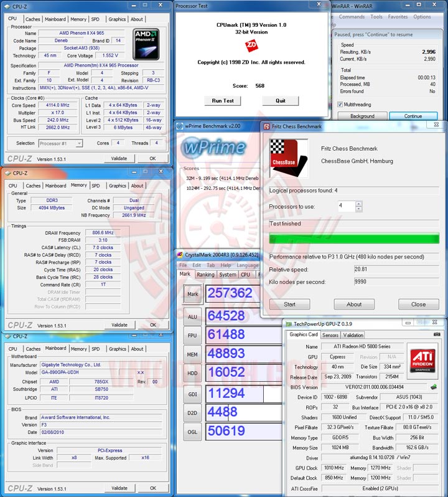Click the green Fritz Chess progress bar
This screenshot has height=497, width=448.
pos(354,238)
